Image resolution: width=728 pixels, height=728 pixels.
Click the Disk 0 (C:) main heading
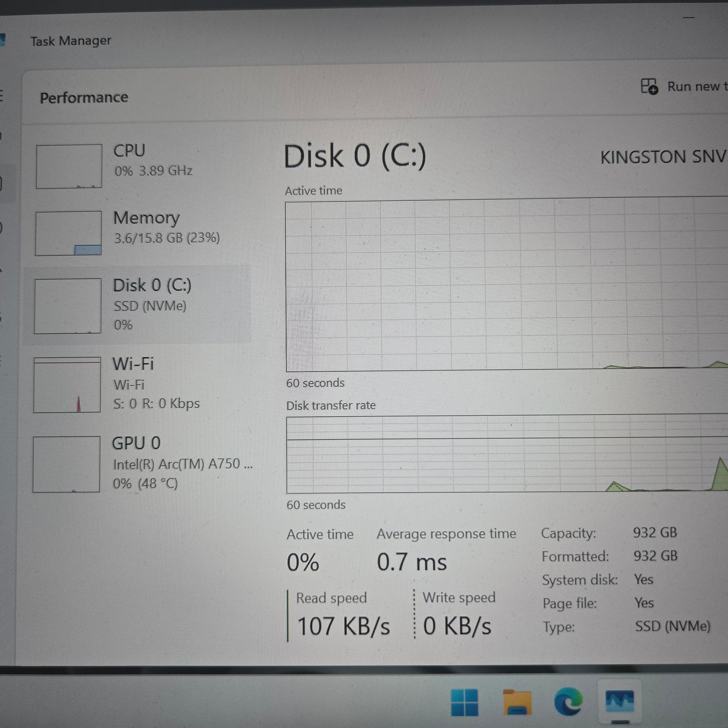tap(355, 156)
